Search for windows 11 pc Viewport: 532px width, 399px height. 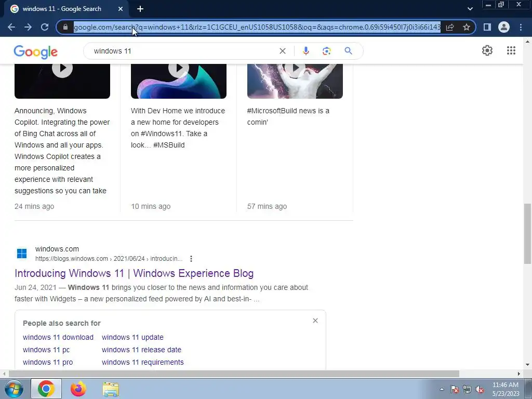(x=46, y=350)
